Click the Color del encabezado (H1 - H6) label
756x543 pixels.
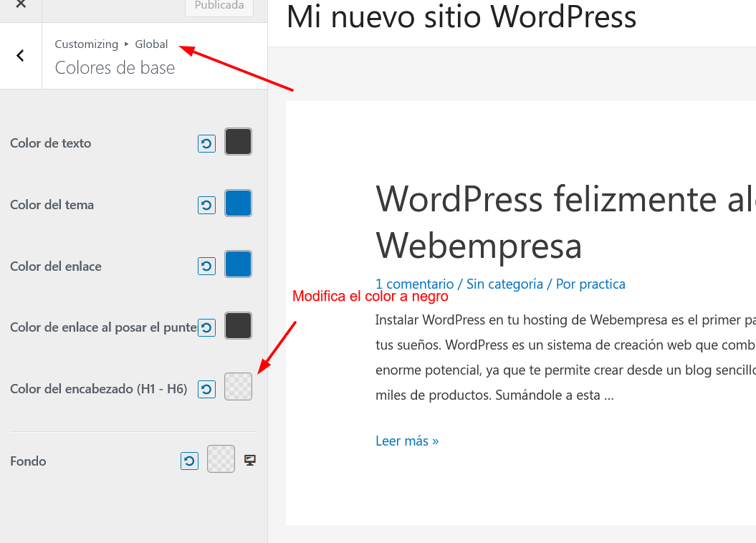pyautogui.click(x=99, y=389)
